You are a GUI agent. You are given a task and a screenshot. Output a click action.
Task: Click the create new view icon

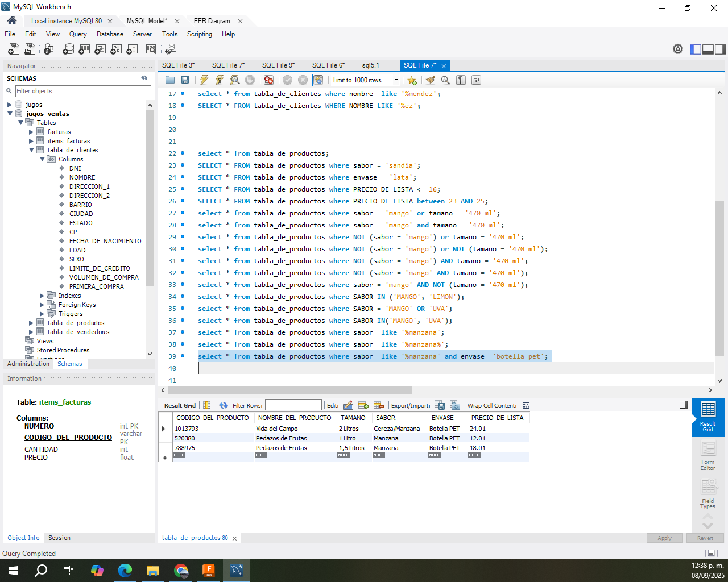point(100,49)
